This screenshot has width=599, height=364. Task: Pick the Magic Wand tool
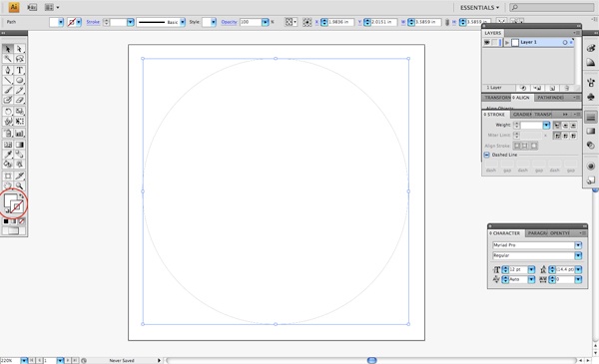pyautogui.click(x=8, y=59)
